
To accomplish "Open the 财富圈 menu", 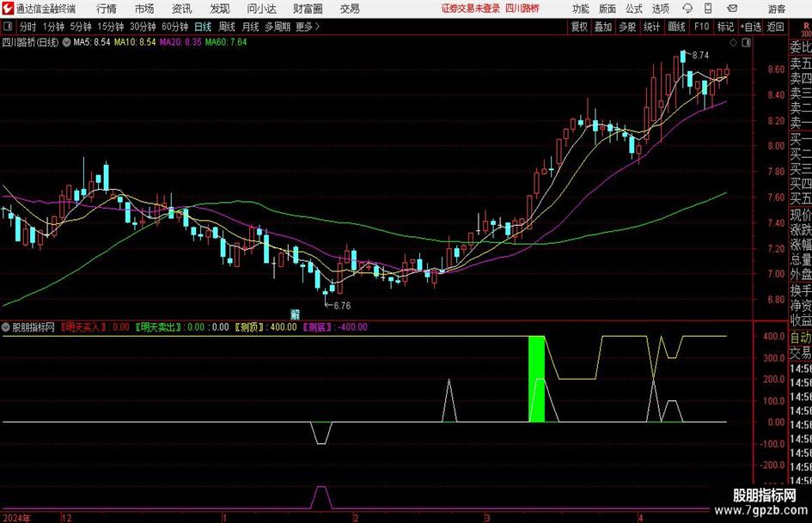I will click(x=308, y=9).
